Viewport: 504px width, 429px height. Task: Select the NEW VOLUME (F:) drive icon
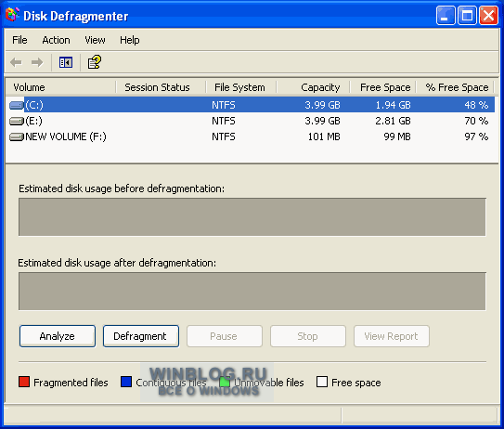click(17, 137)
